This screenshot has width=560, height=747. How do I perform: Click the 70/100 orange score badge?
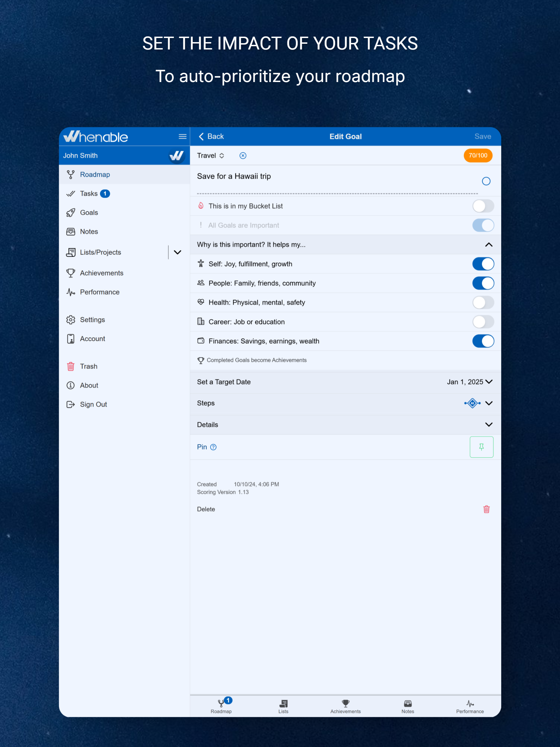(x=478, y=155)
